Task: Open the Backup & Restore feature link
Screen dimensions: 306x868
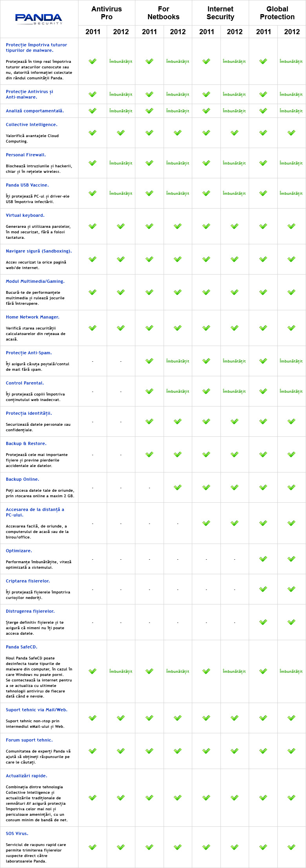Action: click(26, 443)
